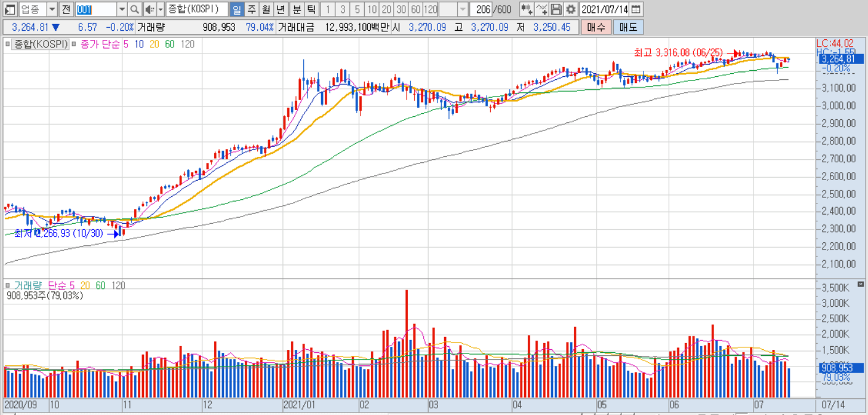Click the 종합(KOSPI) name field

point(197,9)
